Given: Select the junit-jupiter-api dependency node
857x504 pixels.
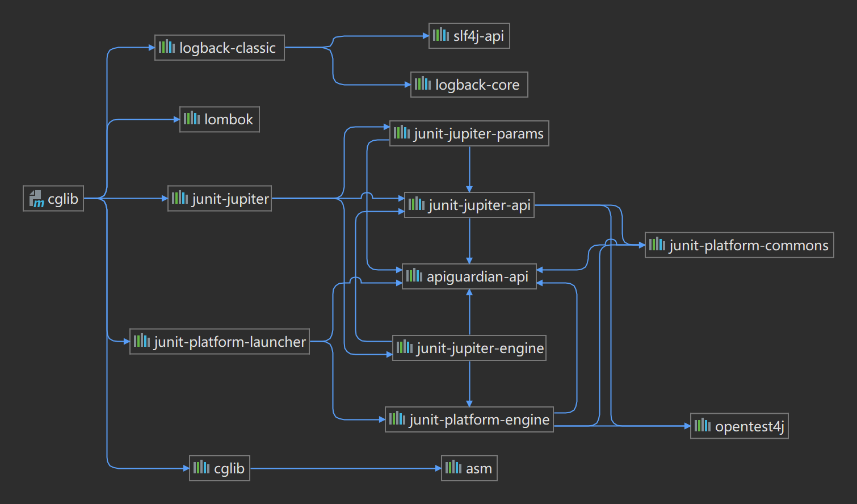Looking at the screenshot, I should click(x=469, y=204).
